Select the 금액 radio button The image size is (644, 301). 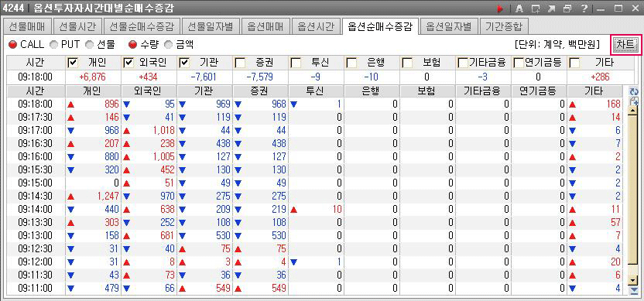coord(169,44)
